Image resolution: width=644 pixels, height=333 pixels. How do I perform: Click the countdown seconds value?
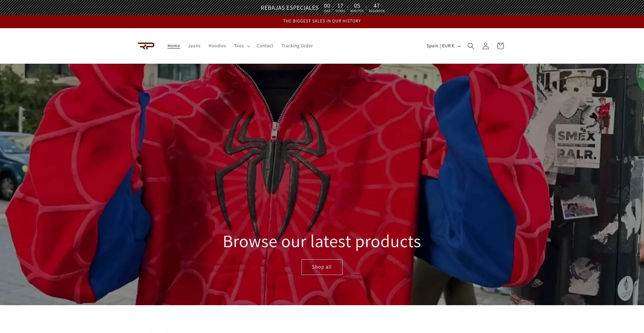pos(377,6)
